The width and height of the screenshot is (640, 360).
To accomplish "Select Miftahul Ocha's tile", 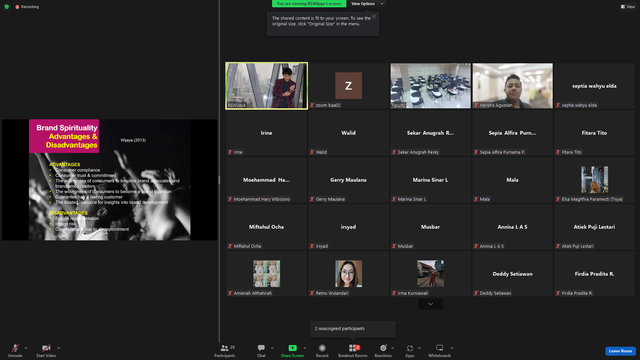I will 267,227.
